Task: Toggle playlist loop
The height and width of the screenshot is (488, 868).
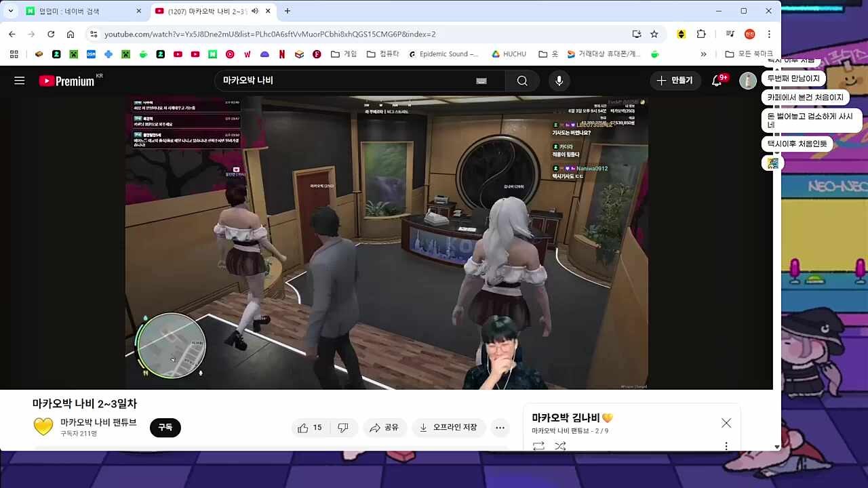Action: [538, 446]
